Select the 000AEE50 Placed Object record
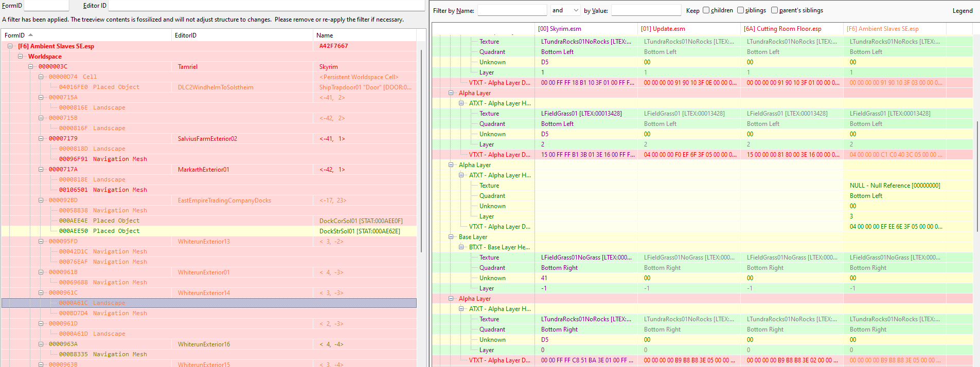980x367 pixels. click(209, 231)
